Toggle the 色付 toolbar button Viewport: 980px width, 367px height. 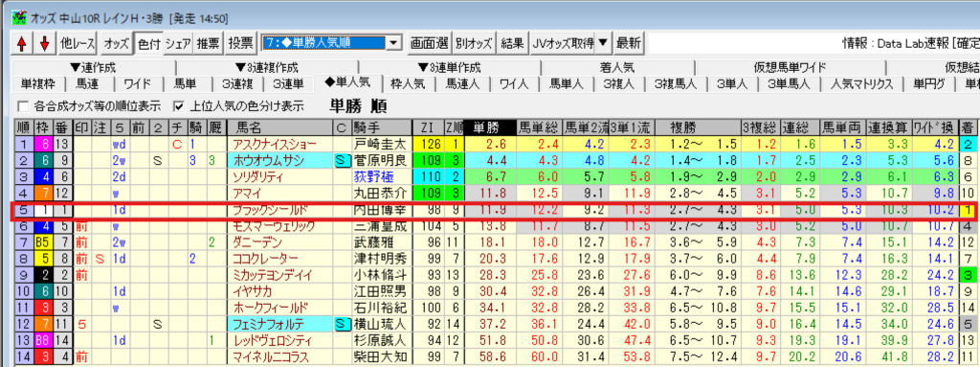(x=148, y=43)
